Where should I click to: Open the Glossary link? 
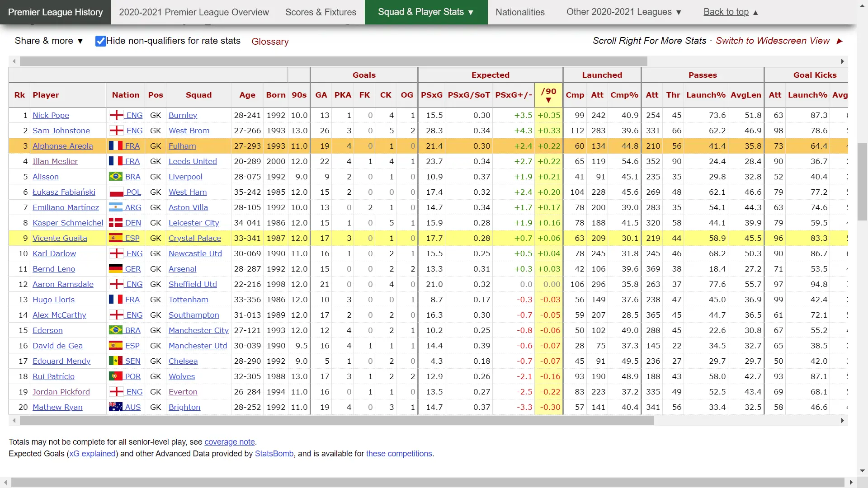click(270, 42)
